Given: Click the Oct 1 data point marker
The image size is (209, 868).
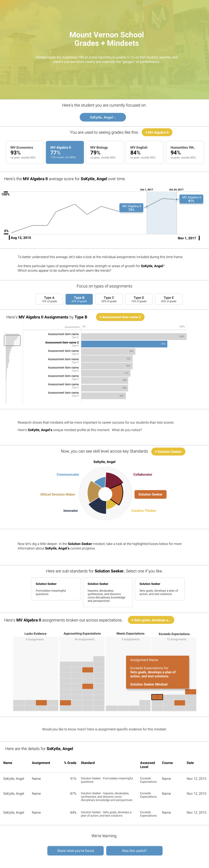Looking at the screenshot, I should pyautogui.click(x=147, y=206).
